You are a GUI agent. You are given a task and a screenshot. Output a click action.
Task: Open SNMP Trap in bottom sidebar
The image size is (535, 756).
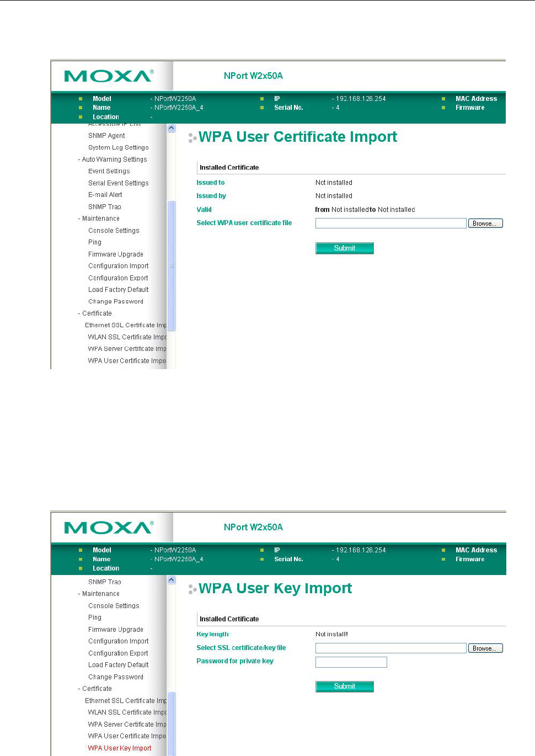pos(105,582)
